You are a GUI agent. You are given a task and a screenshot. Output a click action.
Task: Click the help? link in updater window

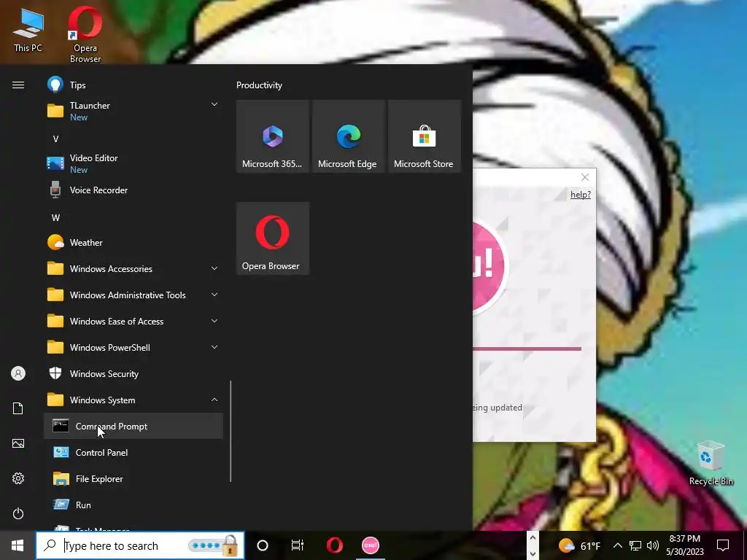[x=580, y=194]
